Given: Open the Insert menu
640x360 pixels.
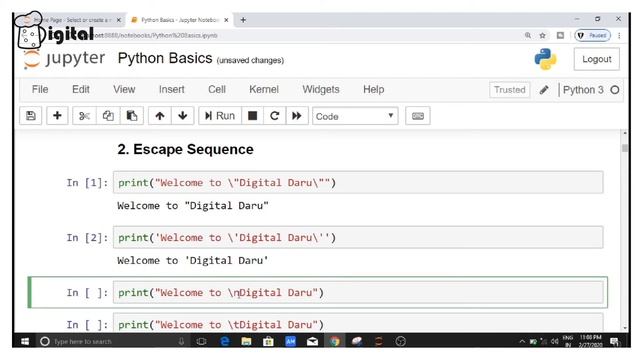Looking at the screenshot, I should (x=171, y=89).
